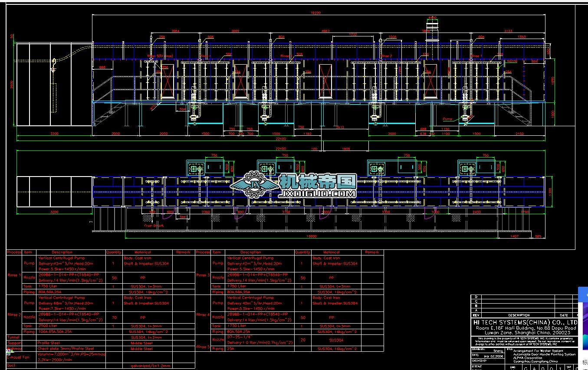
Task: Click the Tunnel material "SUS304, t=2mm"
Action: pos(146,337)
